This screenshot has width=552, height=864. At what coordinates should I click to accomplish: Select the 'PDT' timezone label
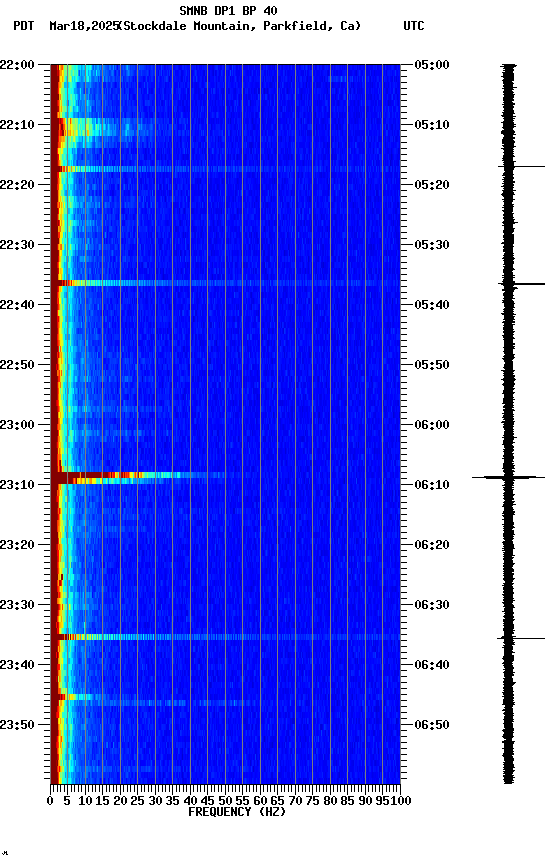pos(24,26)
